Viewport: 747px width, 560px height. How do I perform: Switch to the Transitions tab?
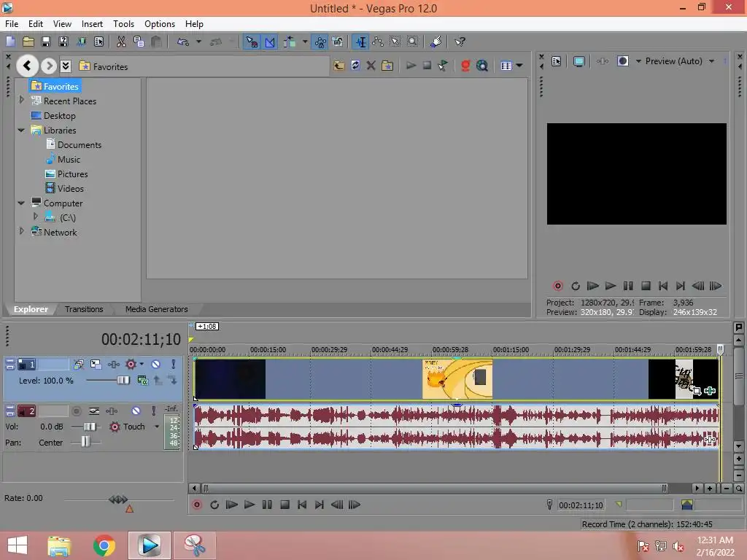click(84, 309)
